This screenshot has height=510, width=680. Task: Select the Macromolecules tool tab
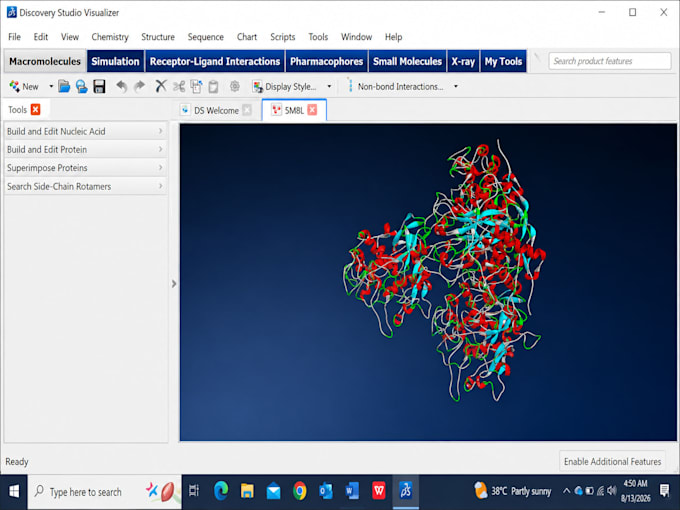pos(45,61)
